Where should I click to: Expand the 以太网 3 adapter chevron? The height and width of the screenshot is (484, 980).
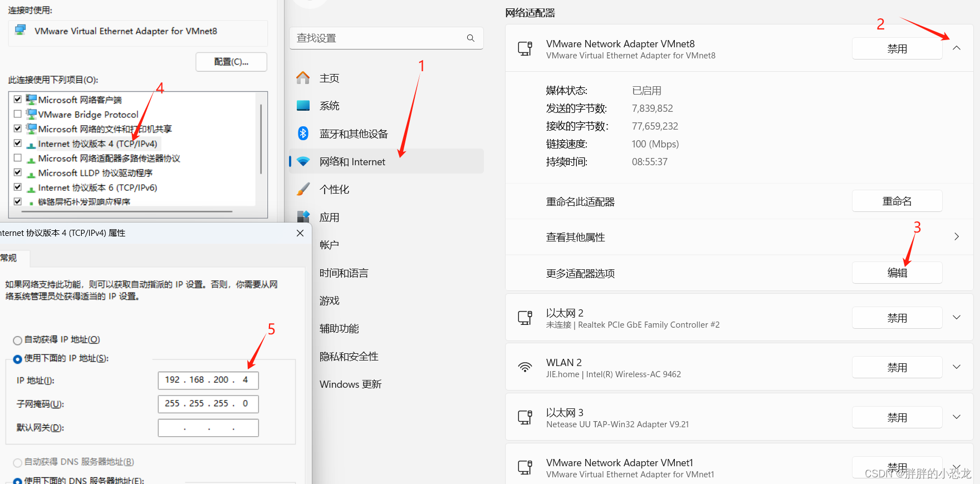(957, 417)
